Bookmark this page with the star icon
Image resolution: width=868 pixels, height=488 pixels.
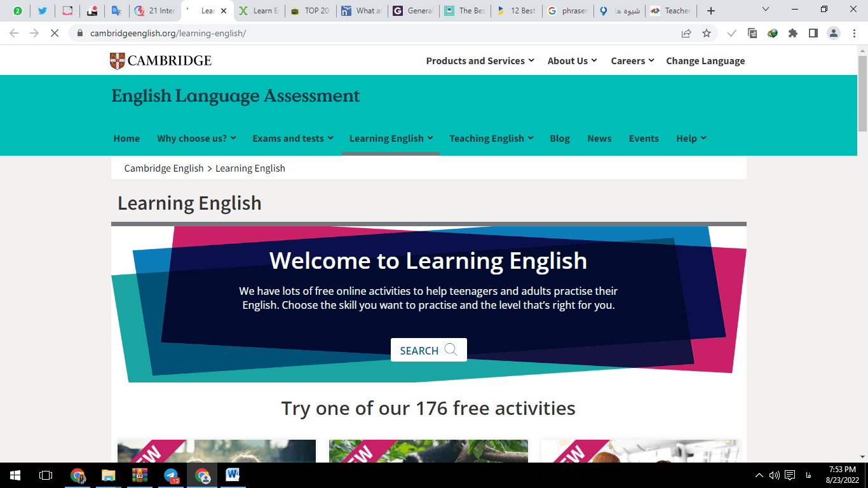coord(707,33)
